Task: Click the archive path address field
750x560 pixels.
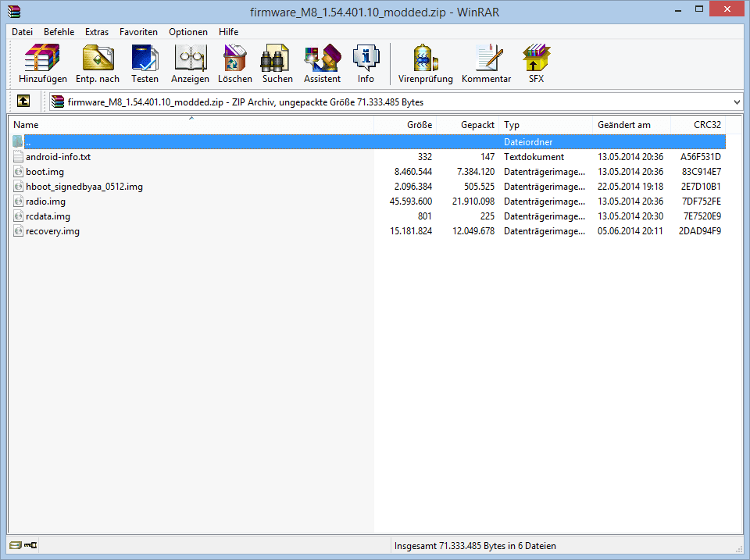Action: pos(396,102)
